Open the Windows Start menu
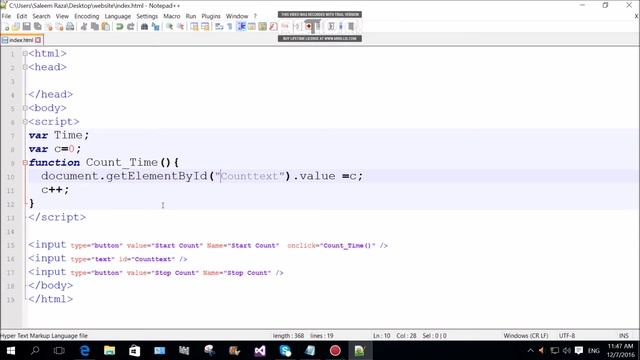The image size is (640, 360). coord(11,351)
